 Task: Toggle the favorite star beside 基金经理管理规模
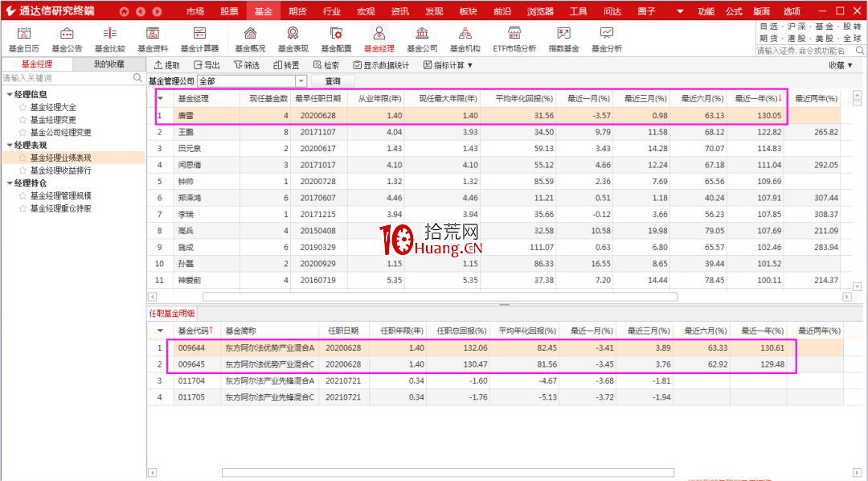click(x=23, y=195)
